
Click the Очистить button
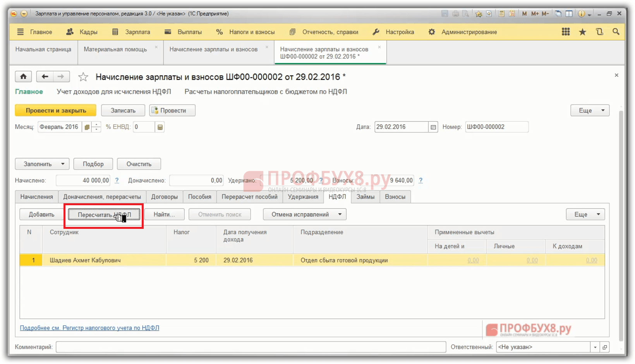click(139, 164)
